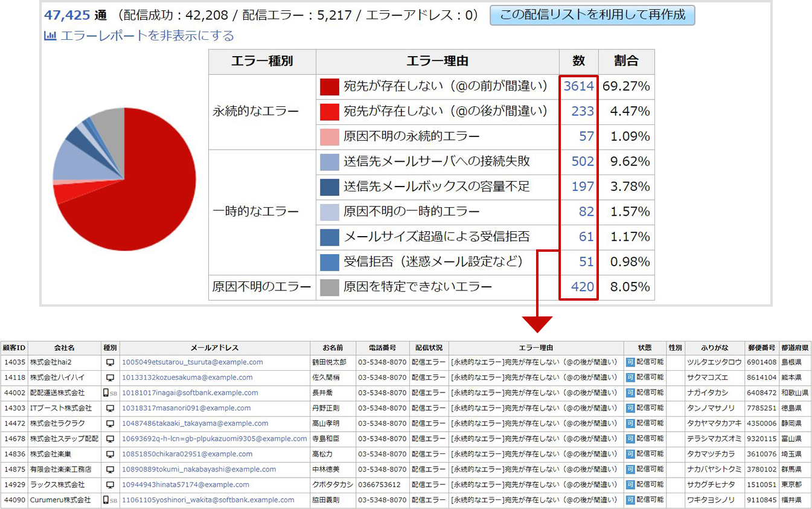Click the desktop device icon in the 株式会社ステップ配配 row
Viewport: 812px width, 509px height.
pyautogui.click(x=110, y=438)
